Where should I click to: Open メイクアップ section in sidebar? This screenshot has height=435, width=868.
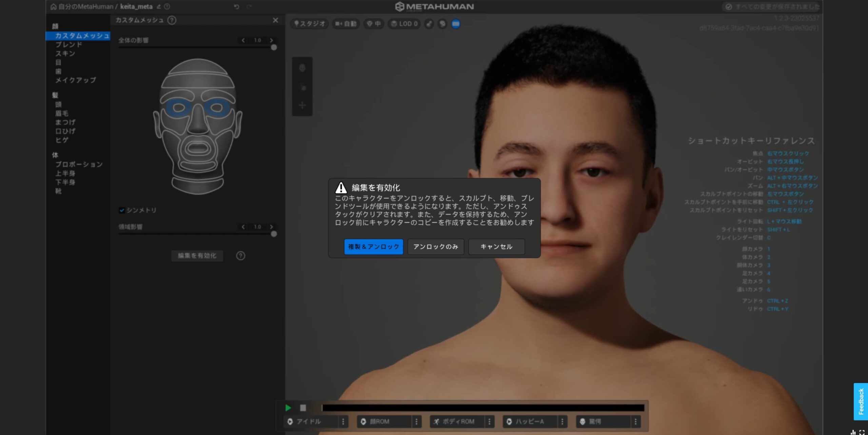pyautogui.click(x=76, y=80)
